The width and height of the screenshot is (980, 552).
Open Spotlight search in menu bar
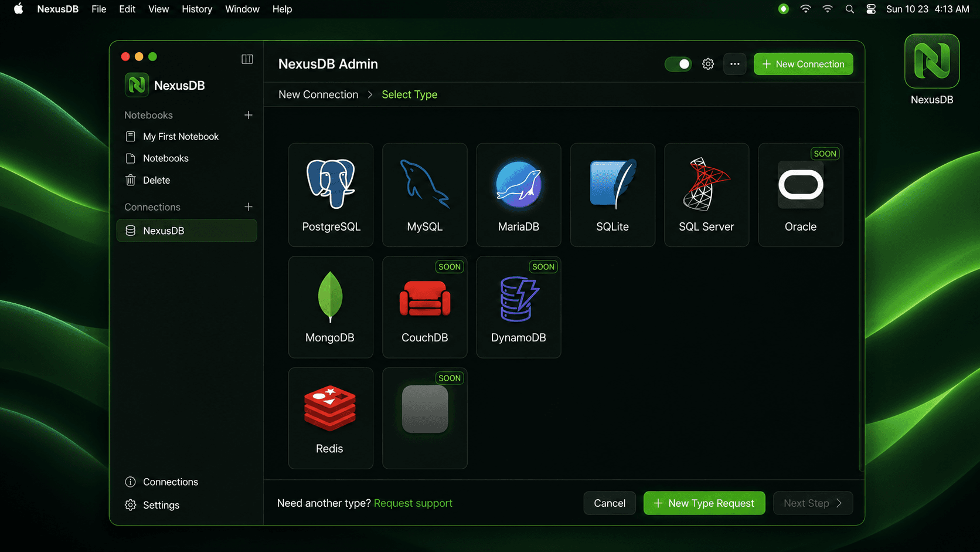[x=849, y=9]
